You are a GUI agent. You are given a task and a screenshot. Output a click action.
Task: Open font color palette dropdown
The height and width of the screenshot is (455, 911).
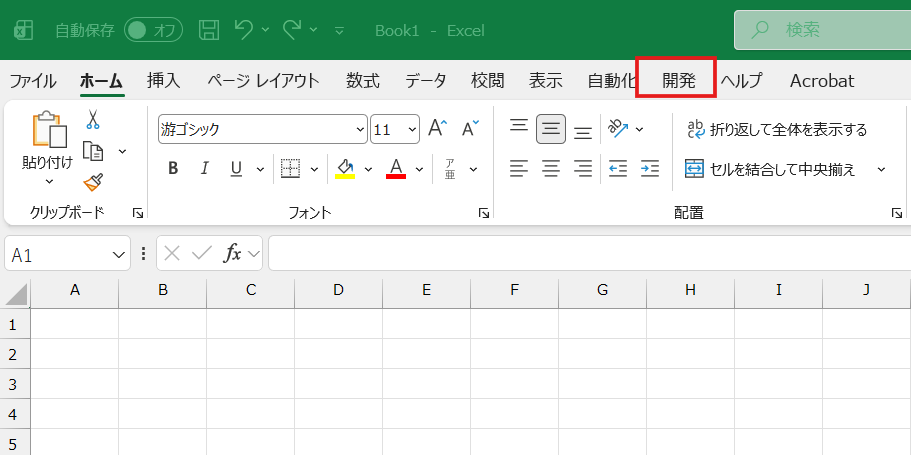(420, 169)
